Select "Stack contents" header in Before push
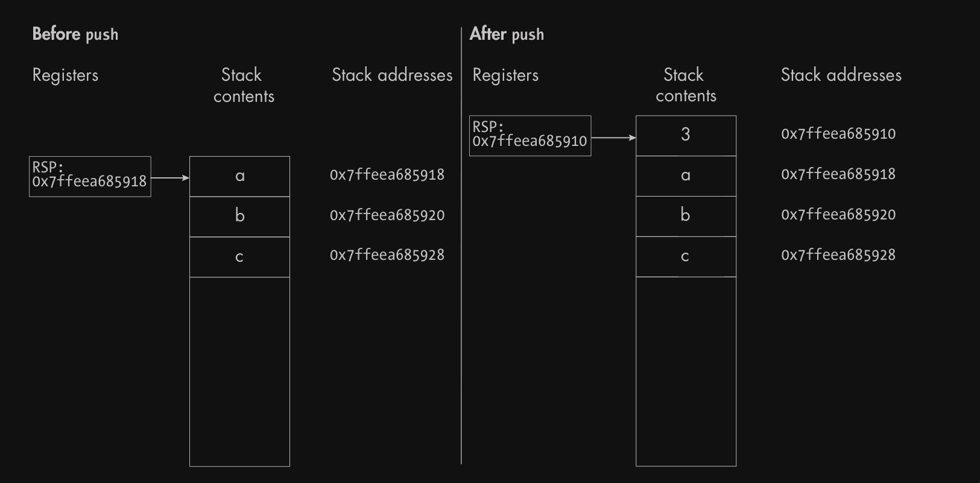The image size is (980, 483). click(243, 85)
